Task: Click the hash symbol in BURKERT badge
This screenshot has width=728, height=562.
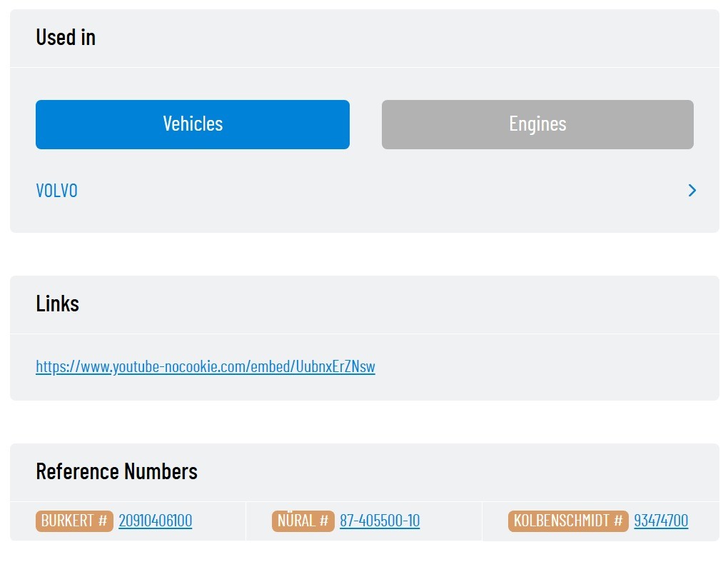Action: tap(103, 521)
